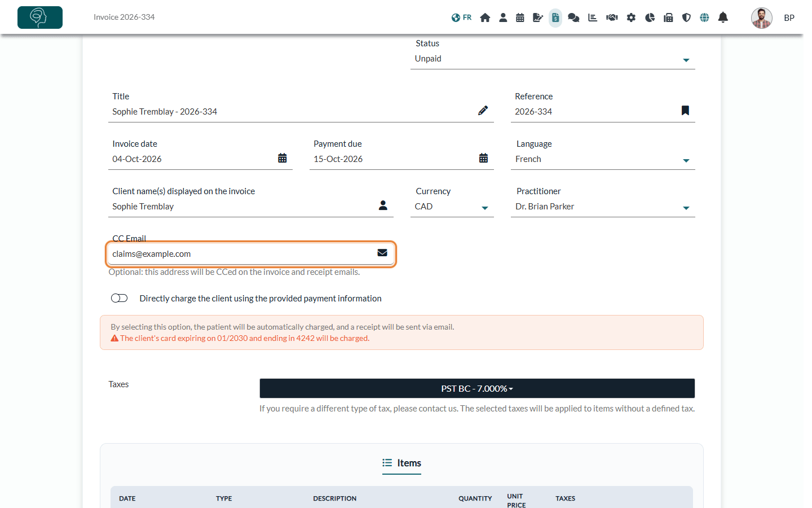Click the "Invoice 2026-334" page title text
The image size is (812, 508).
click(124, 17)
